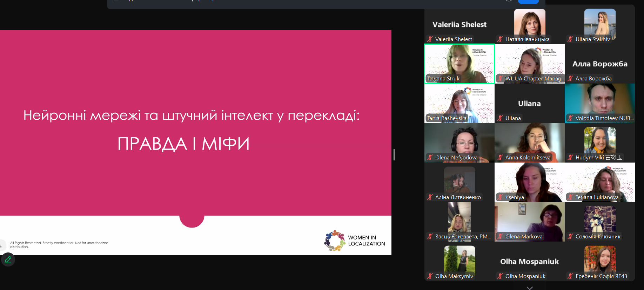This screenshot has width=644, height=290.
Task: Open the green annotate pencil tool
Action: pyautogui.click(x=8, y=260)
